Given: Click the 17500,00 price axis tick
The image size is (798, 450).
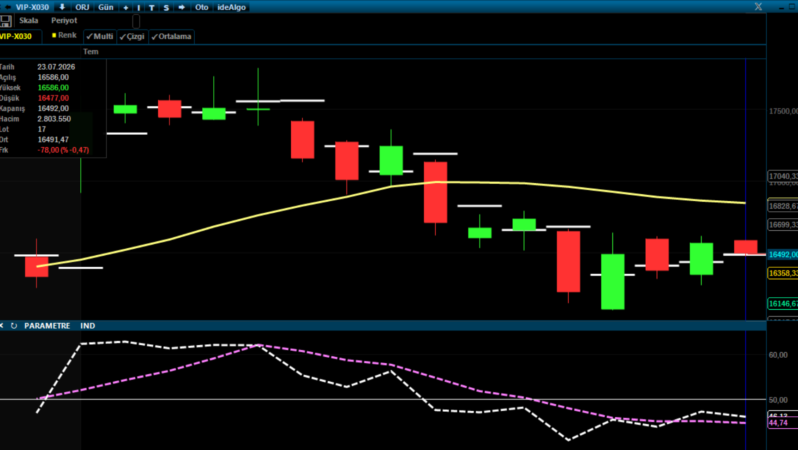Looking at the screenshot, I should 783,111.
